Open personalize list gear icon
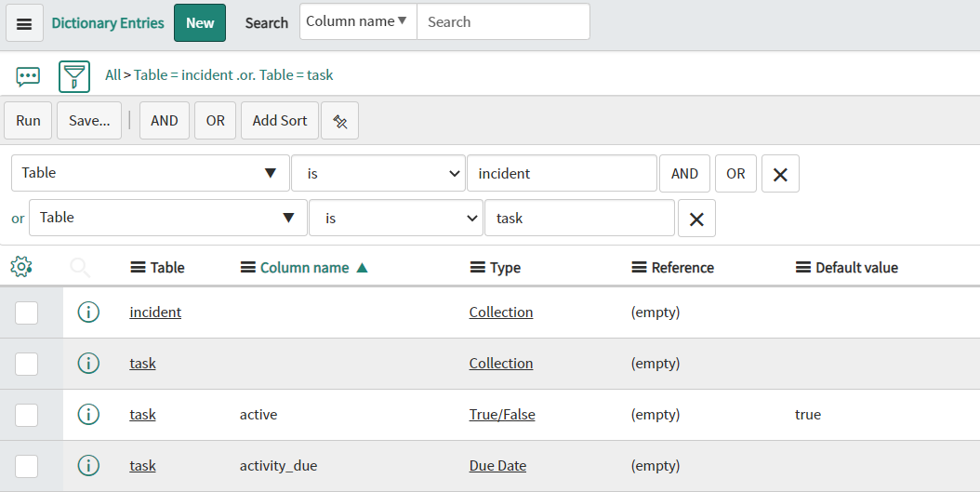980x492 pixels. pyautogui.click(x=21, y=266)
